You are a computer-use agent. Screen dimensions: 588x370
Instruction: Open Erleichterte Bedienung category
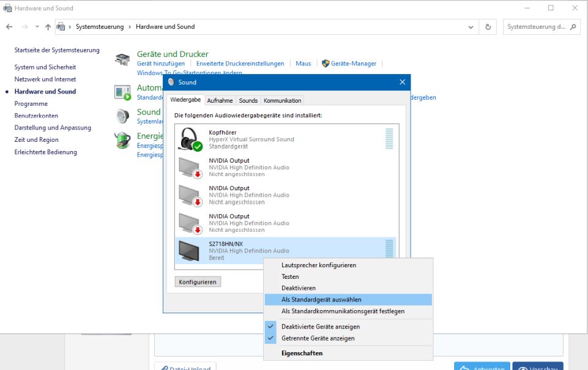click(x=45, y=152)
